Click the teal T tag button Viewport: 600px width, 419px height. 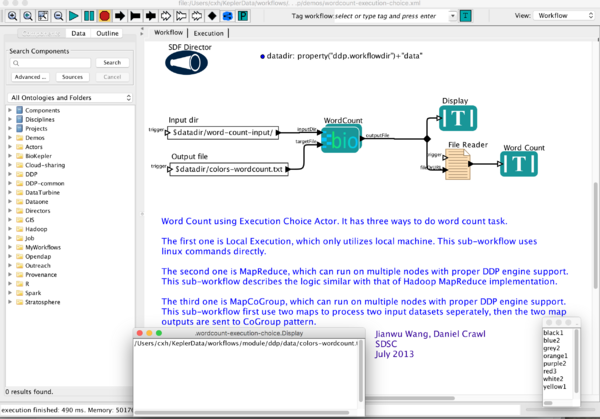click(x=465, y=16)
